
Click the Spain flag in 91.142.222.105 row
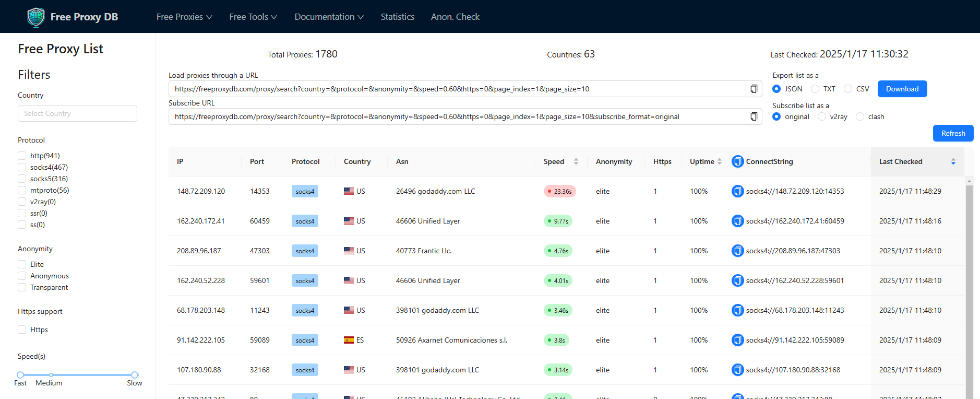(349, 340)
